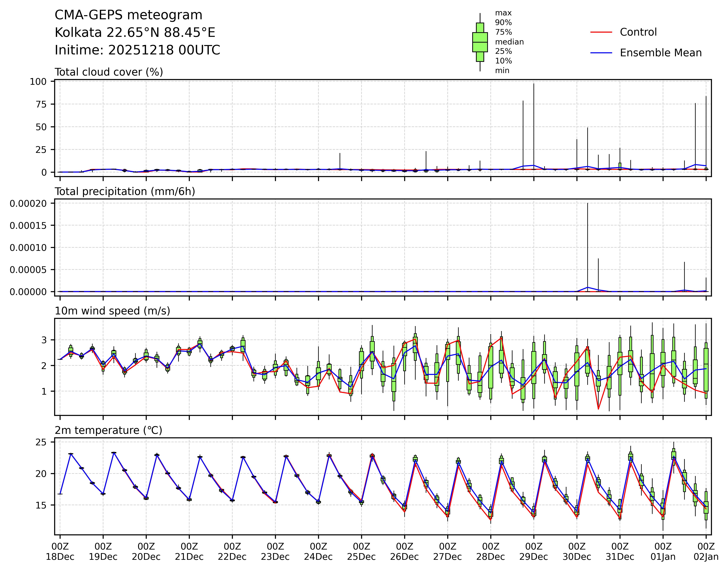Click the blue Ensemble Mean legend line
Image resolution: width=728 pixels, height=571 pixels.
coord(601,53)
